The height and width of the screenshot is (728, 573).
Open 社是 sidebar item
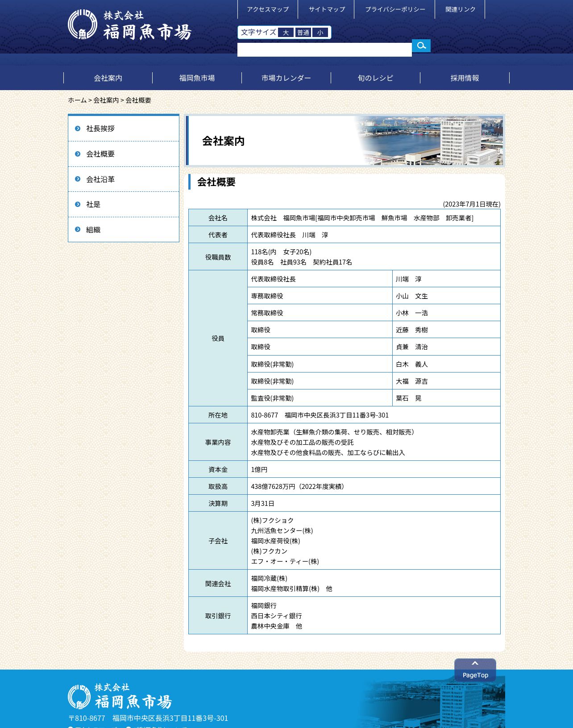click(124, 204)
